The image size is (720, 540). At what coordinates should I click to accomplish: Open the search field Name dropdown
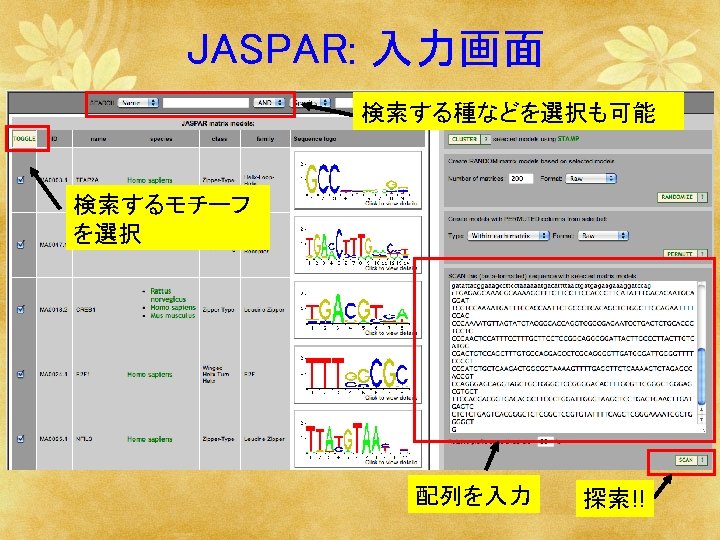coord(138,103)
